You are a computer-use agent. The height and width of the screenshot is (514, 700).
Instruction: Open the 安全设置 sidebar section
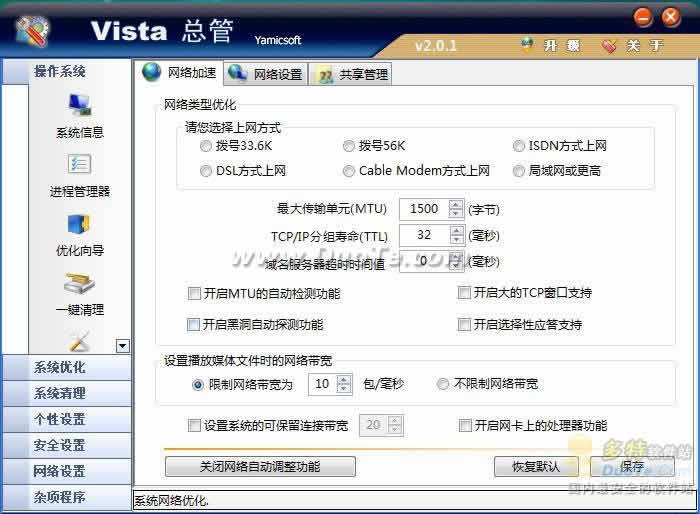67,445
